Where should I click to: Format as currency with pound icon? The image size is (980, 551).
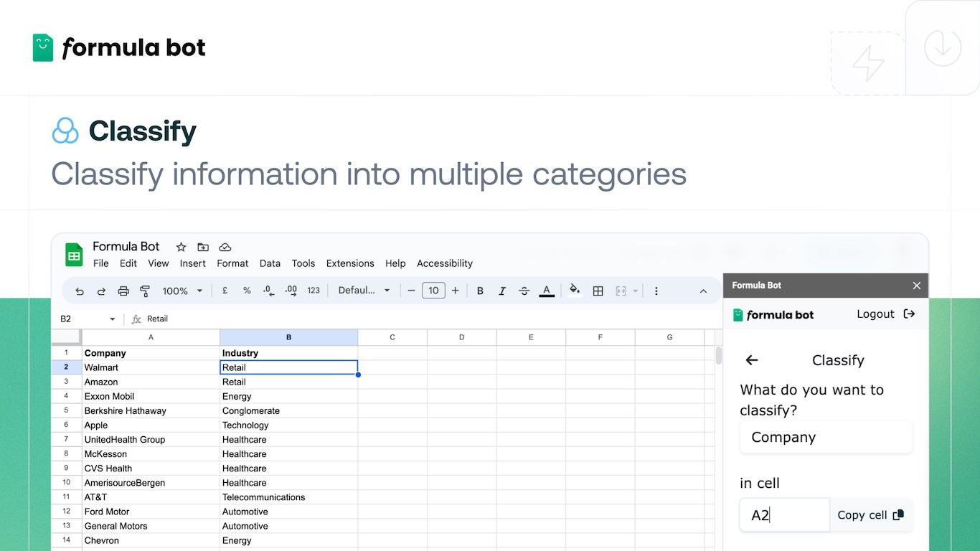click(x=225, y=291)
